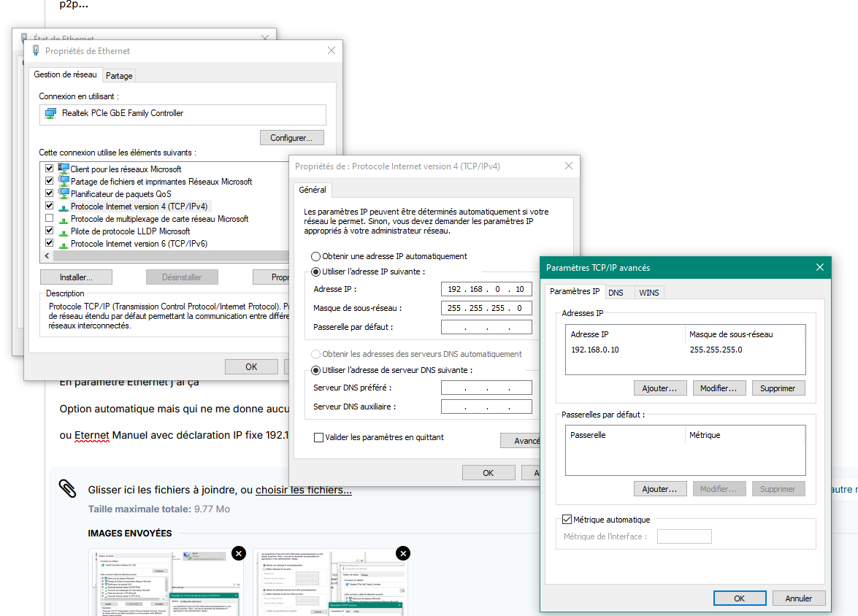Click the Ethernet properties title bar icon

(36, 50)
